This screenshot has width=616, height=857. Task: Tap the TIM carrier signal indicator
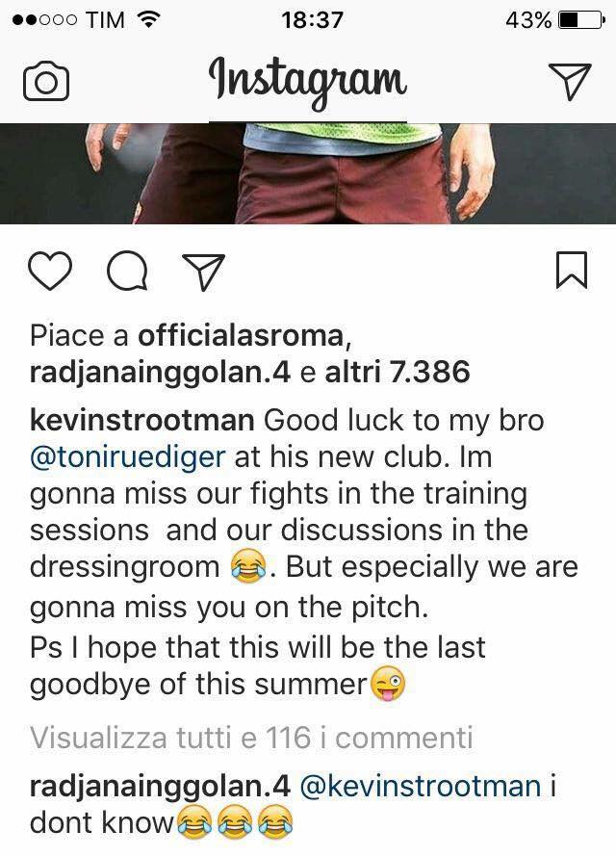(68, 20)
